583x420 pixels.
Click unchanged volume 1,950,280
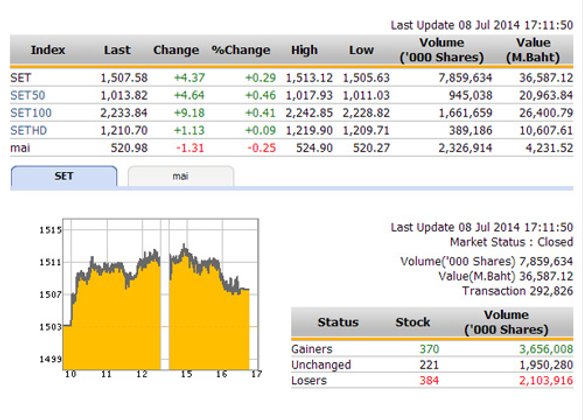tap(546, 365)
